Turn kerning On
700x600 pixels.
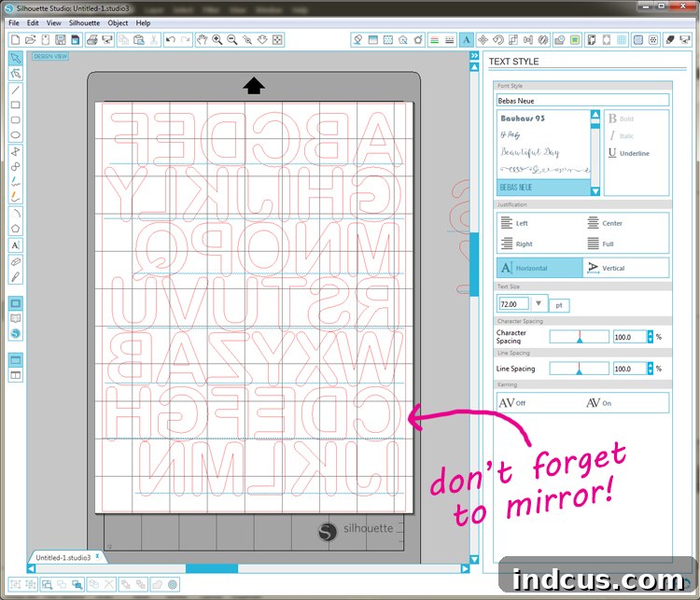pyautogui.click(x=598, y=403)
